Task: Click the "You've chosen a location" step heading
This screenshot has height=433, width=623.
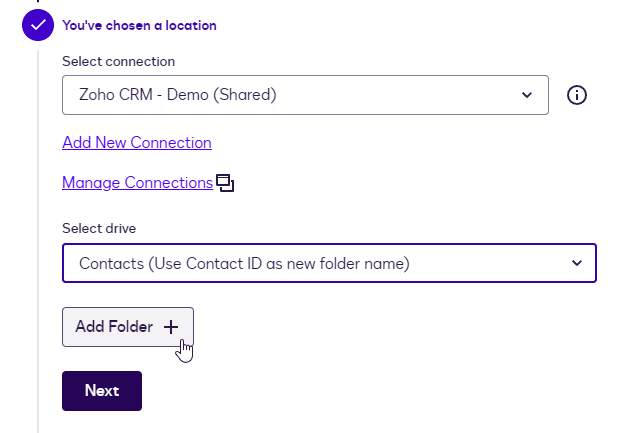Action: [x=139, y=25]
